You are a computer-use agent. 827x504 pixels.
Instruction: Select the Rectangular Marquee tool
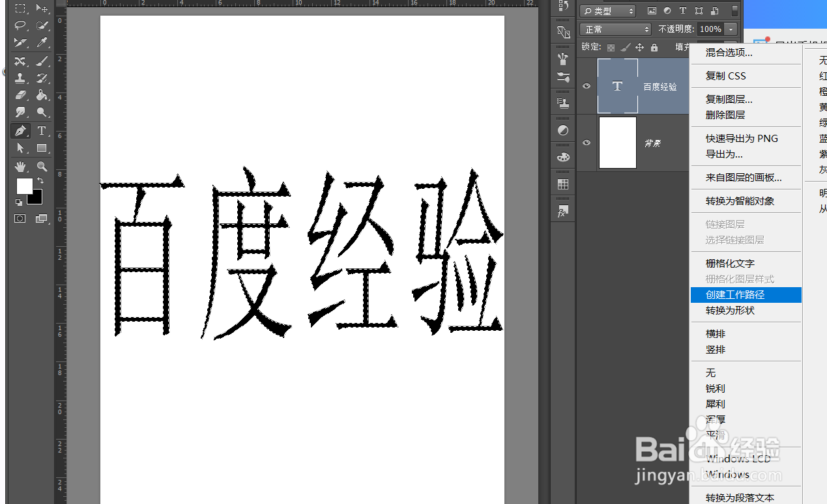click(x=20, y=8)
